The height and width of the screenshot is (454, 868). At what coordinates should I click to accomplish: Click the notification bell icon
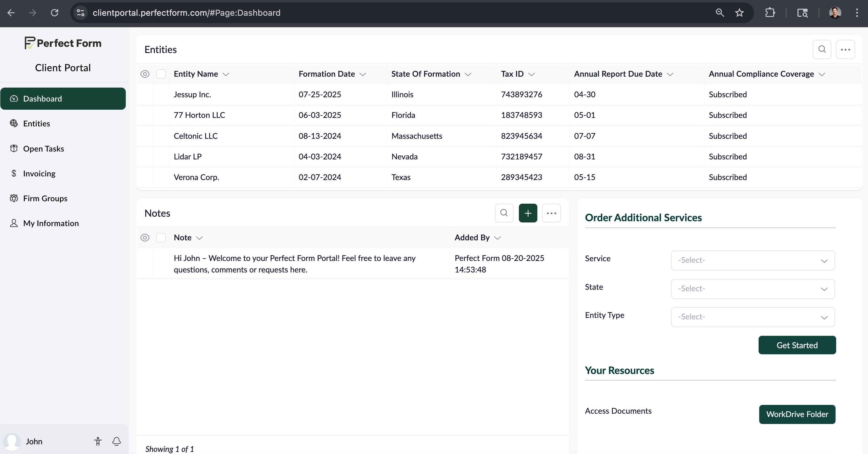click(116, 441)
